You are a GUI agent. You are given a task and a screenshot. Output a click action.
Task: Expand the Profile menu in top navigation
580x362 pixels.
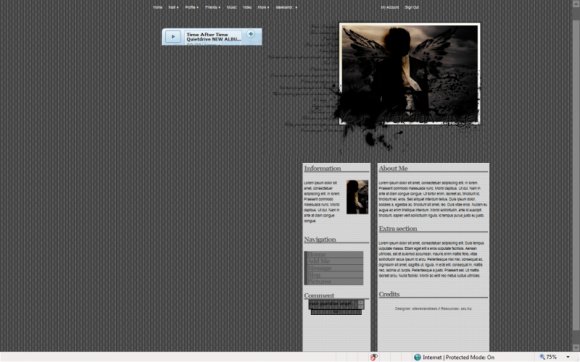192,7
